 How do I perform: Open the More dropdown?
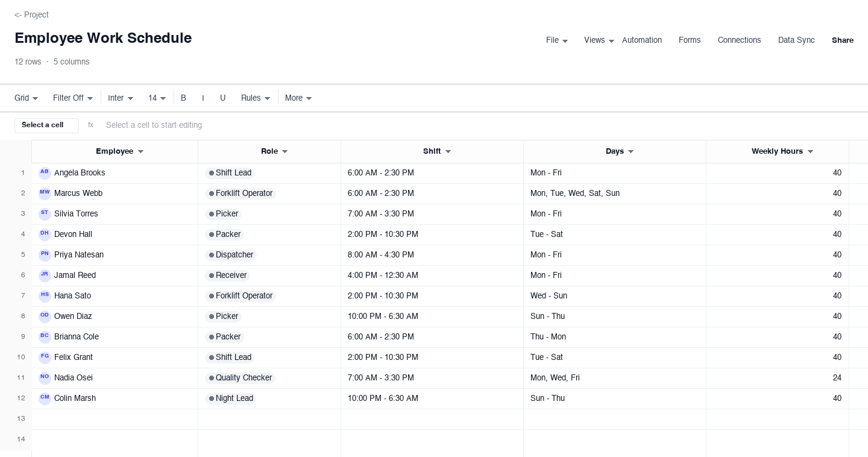pyautogui.click(x=298, y=98)
